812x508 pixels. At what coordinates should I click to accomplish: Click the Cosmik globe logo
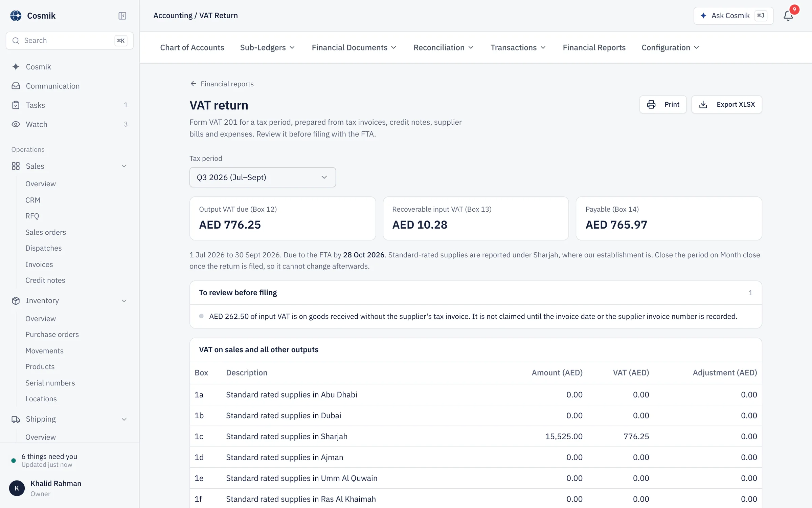[x=16, y=16]
